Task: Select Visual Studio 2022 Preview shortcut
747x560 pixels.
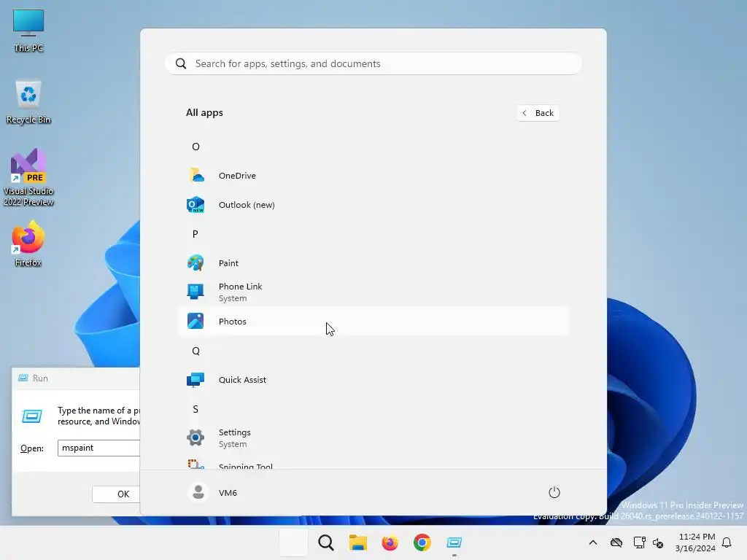Action: (28, 178)
